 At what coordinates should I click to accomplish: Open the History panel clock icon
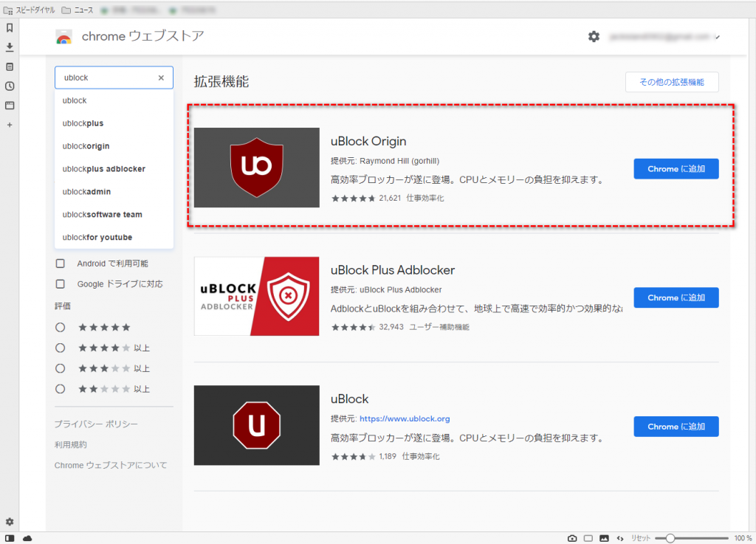click(x=10, y=86)
